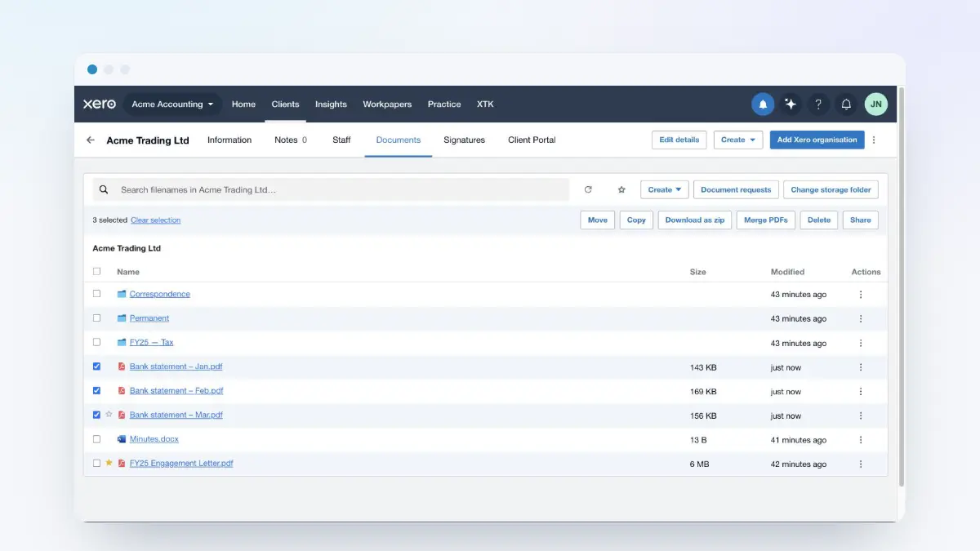
Task: Click the Delete button
Action: coord(819,220)
